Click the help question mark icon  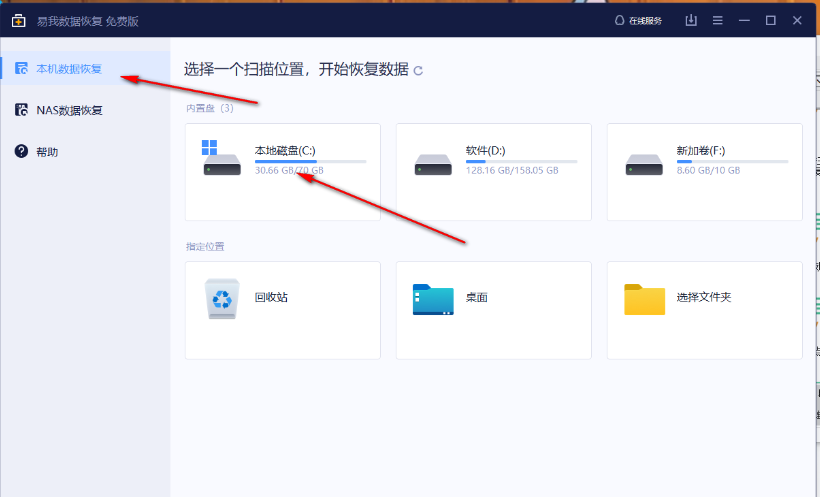[21, 151]
